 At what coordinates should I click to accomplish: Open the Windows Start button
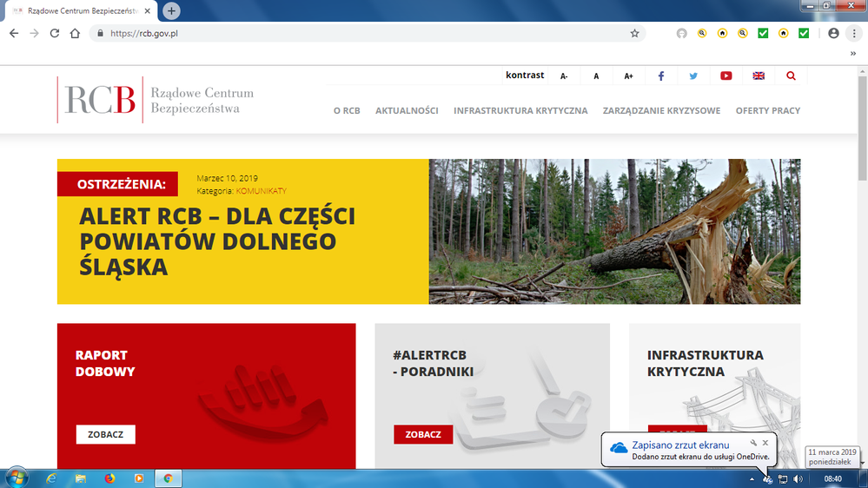pos(16,478)
